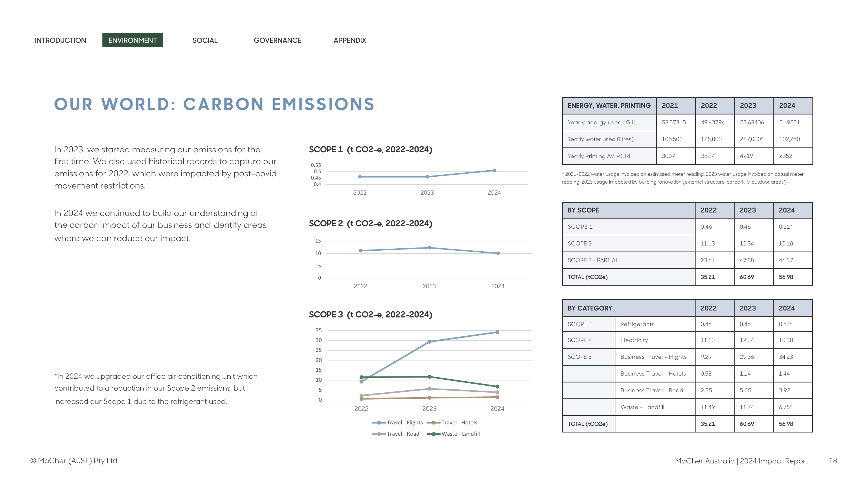
Task: Select the Travel - Flights legend entry
Action: click(398, 422)
